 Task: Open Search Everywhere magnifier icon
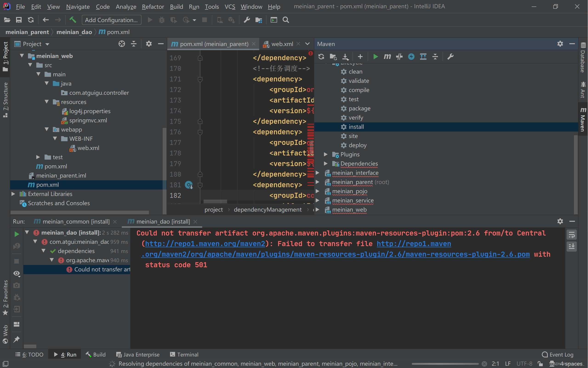pyautogui.click(x=286, y=20)
